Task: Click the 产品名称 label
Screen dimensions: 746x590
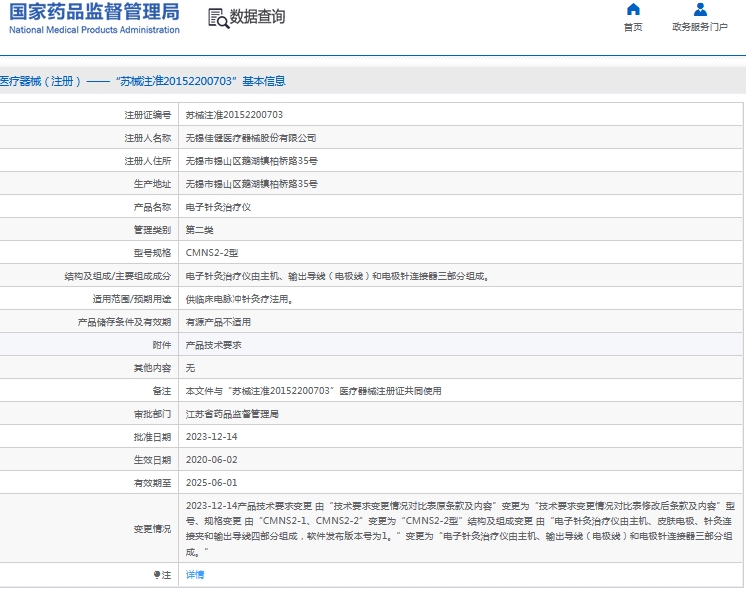Action: point(152,207)
